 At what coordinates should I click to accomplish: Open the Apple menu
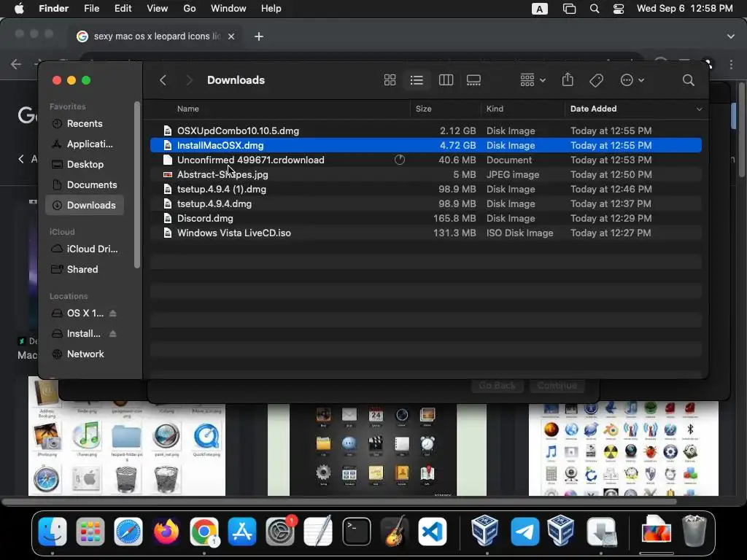tap(19, 9)
